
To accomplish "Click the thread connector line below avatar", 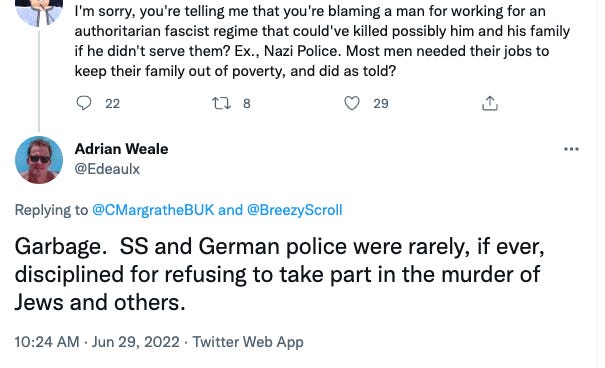I will [39, 81].
